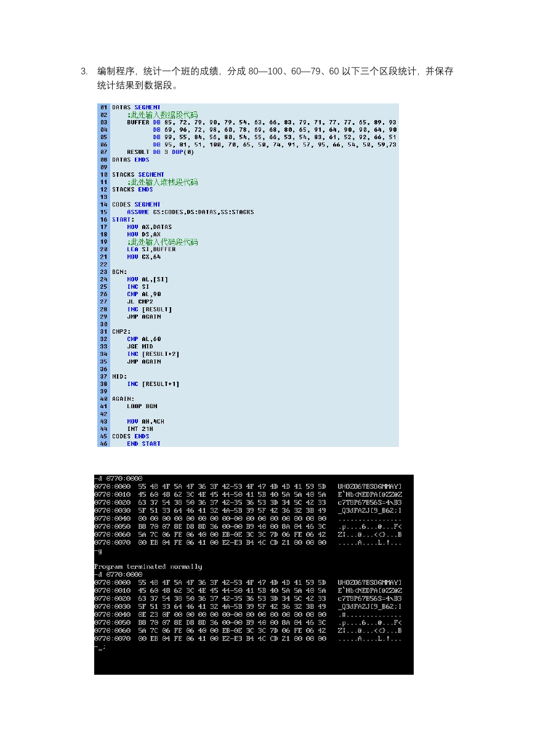Click the question number '3.' heading
The height and width of the screenshot is (756, 535).
(84, 71)
